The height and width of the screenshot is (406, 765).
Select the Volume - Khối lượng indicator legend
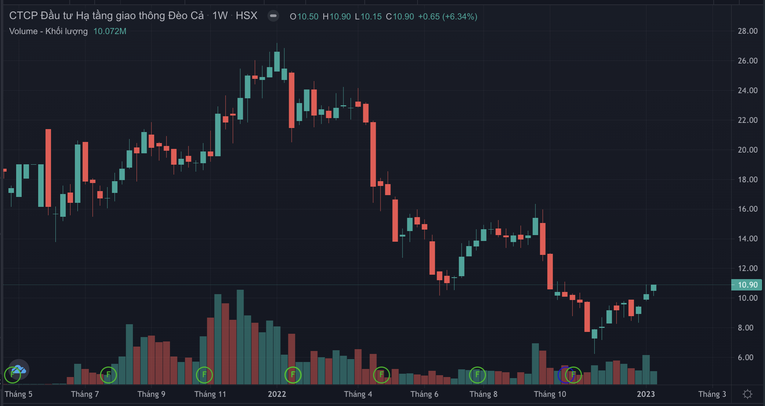pos(47,32)
